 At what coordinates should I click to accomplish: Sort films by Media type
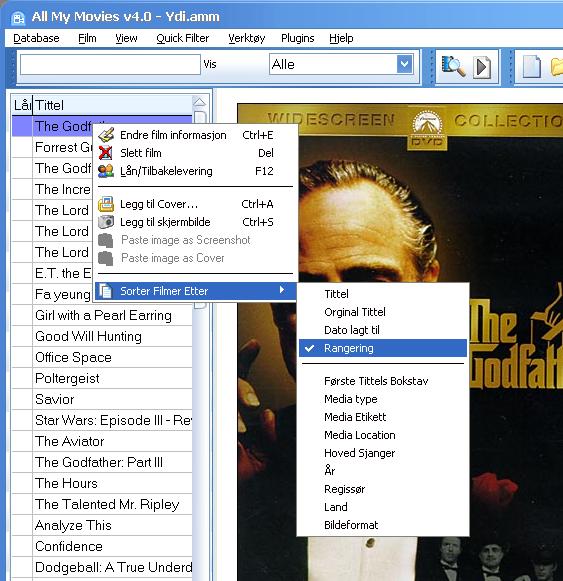(x=383, y=399)
